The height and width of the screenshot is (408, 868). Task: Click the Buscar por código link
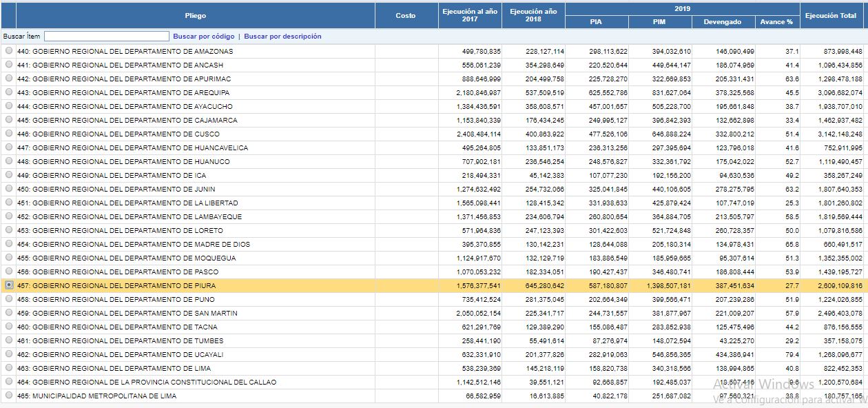tap(203, 37)
